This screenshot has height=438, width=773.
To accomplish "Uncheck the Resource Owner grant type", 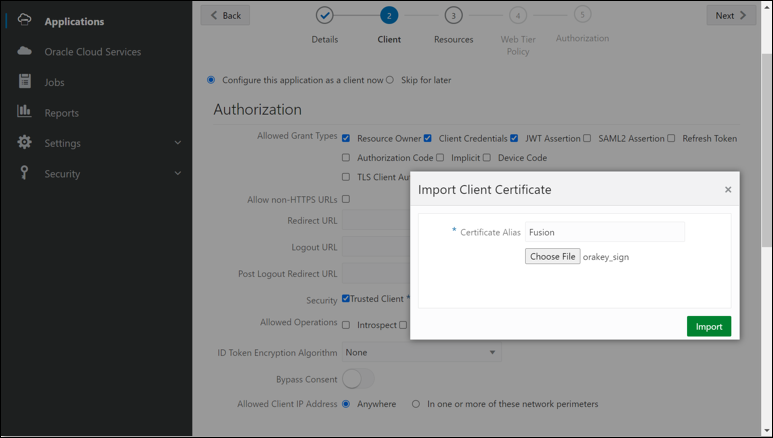I will (x=346, y=138).
